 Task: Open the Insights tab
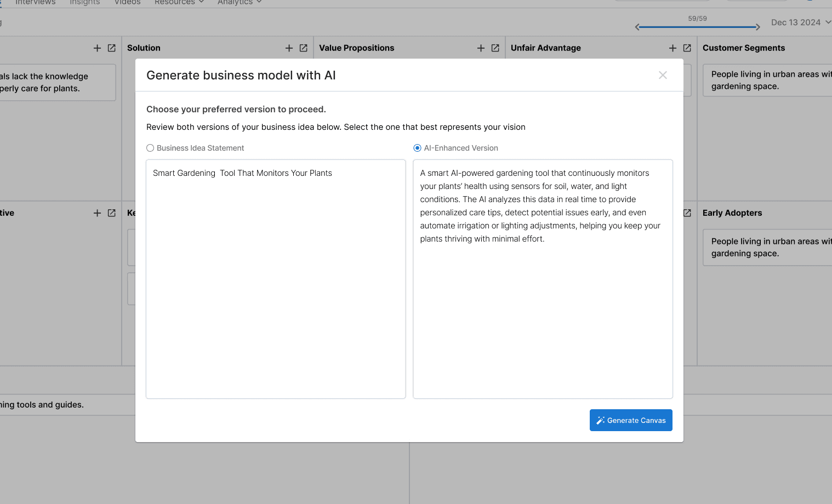coord(84,2)
